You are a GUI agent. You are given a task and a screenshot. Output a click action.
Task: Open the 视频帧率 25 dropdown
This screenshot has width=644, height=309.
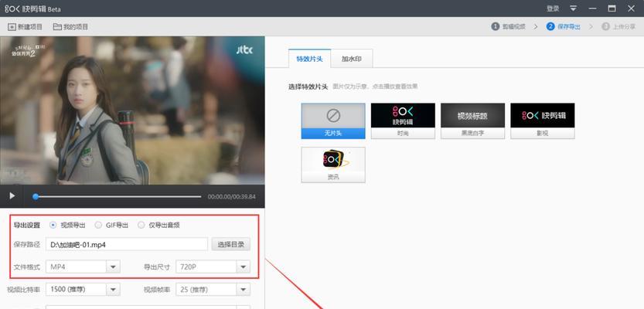(x=213, y=290)
